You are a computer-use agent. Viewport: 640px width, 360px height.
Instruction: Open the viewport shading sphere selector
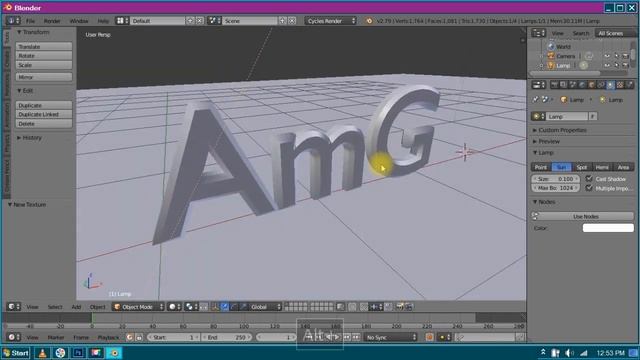(174, 307)
